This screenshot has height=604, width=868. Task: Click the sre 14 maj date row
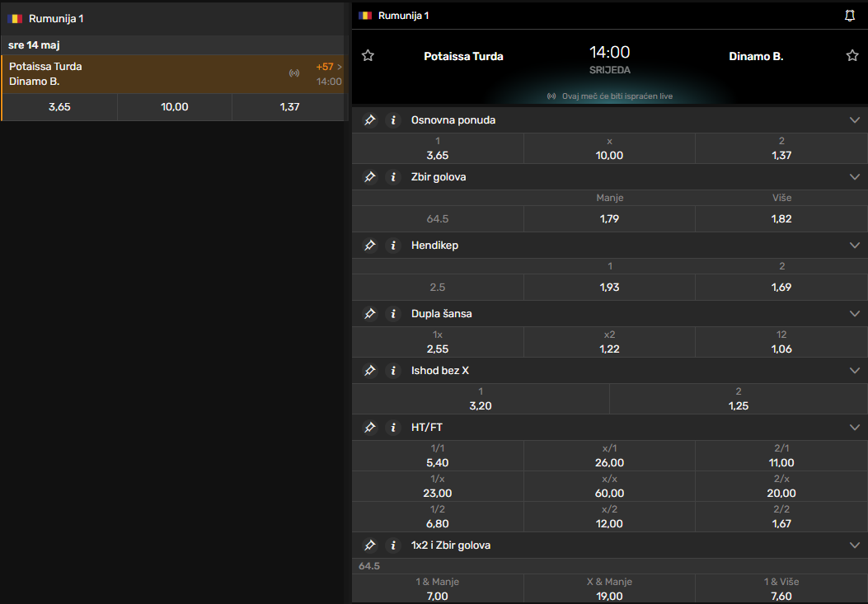click(x=173, y=45)
